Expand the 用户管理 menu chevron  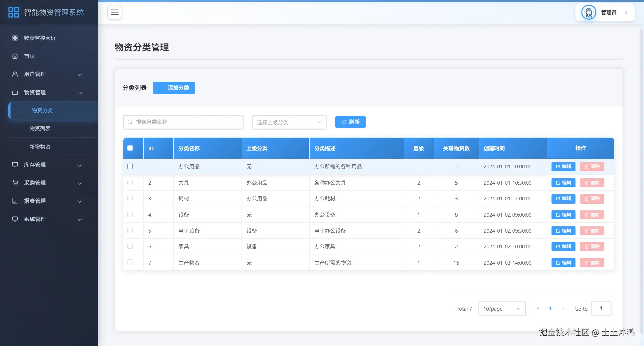80,74
